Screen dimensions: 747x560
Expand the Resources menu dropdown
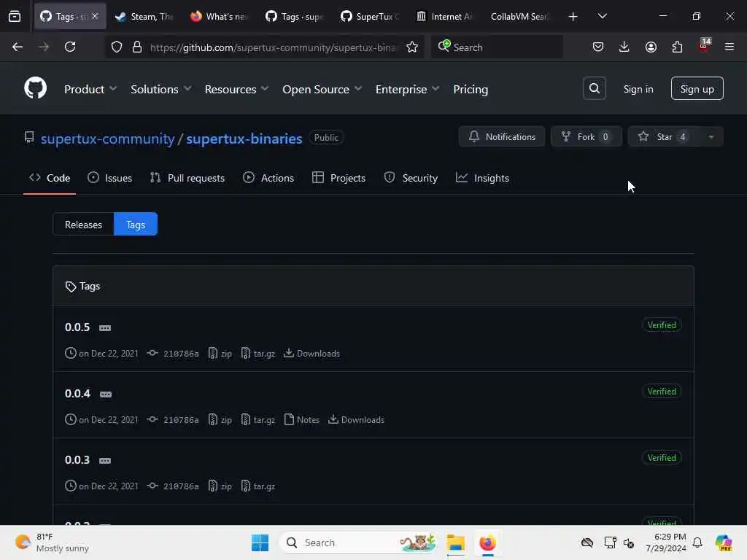click(237, 89)
